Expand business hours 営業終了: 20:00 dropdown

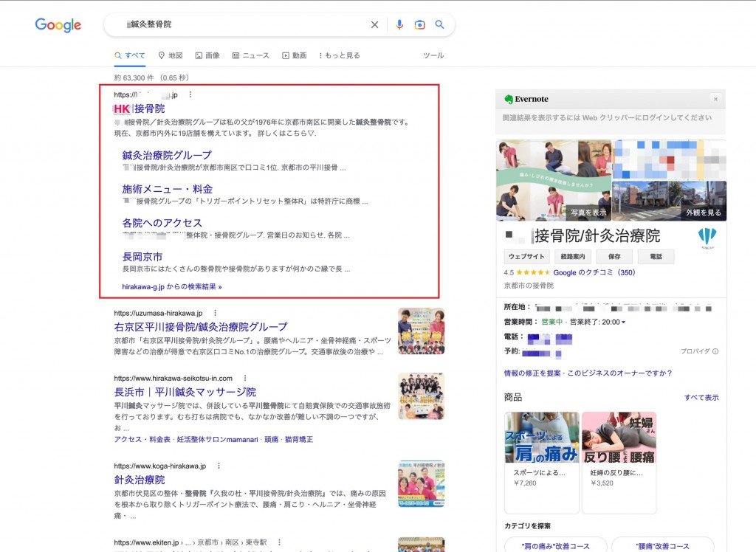pos(597,322)
